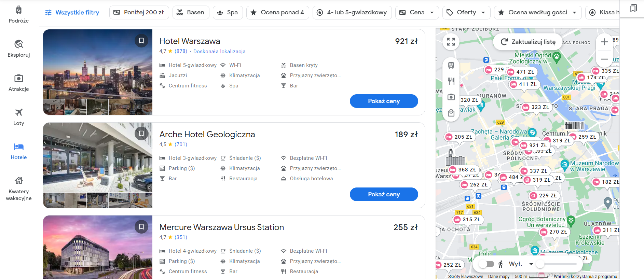The image size is (644, 279).
Task: Toggle the Ocena ponad 4 filter chip
Action: point(277,12)
